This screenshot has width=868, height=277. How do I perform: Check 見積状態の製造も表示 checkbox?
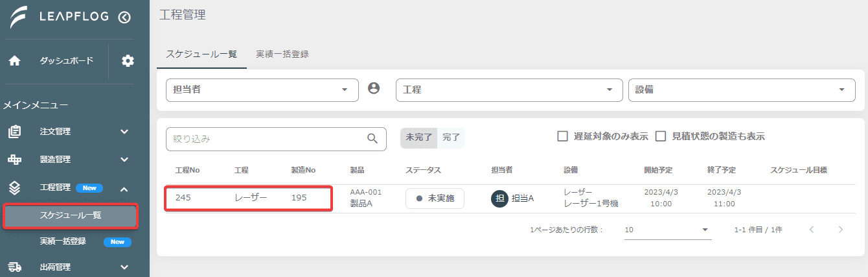tap(661, 136)
